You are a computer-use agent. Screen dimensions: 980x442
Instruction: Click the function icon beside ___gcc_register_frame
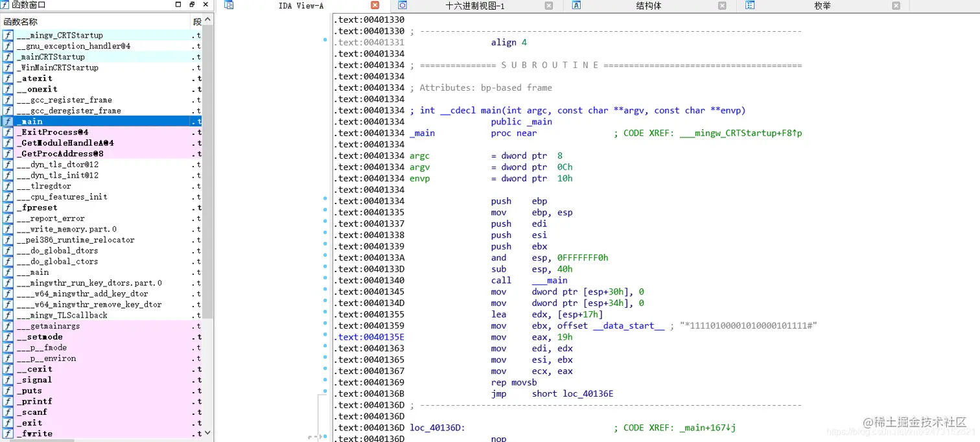coord(8,100)
